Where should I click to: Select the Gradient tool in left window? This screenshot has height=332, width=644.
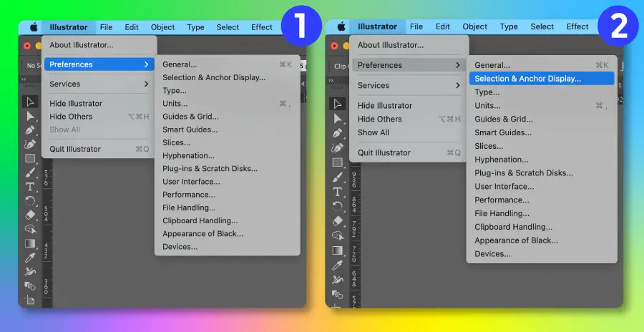click(x=30, y=243)
